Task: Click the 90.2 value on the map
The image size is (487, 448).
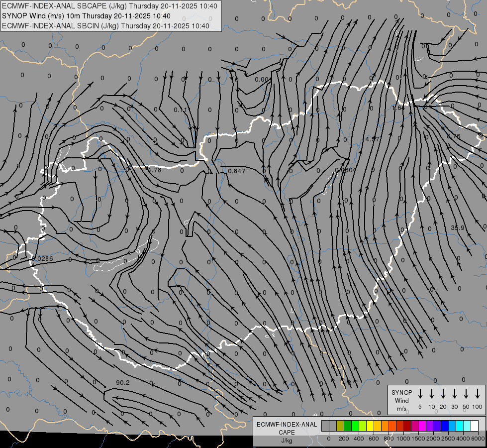Action: (x=123, y=383)
